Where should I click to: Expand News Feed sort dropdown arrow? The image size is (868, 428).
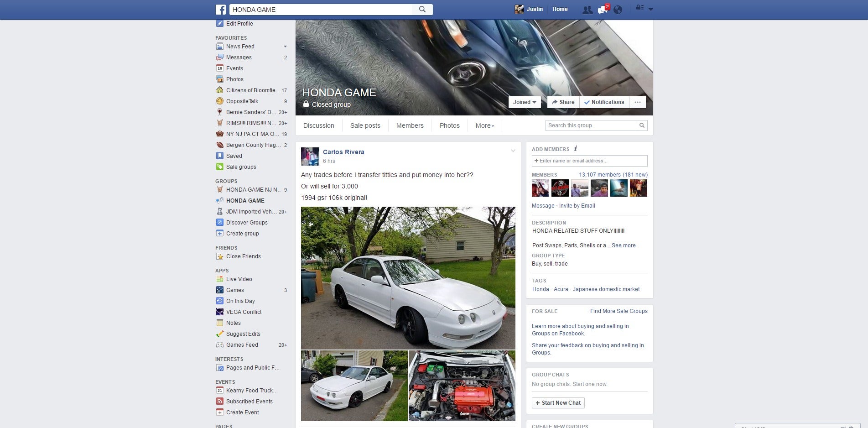pyautogui.click(x=285, y=47)
